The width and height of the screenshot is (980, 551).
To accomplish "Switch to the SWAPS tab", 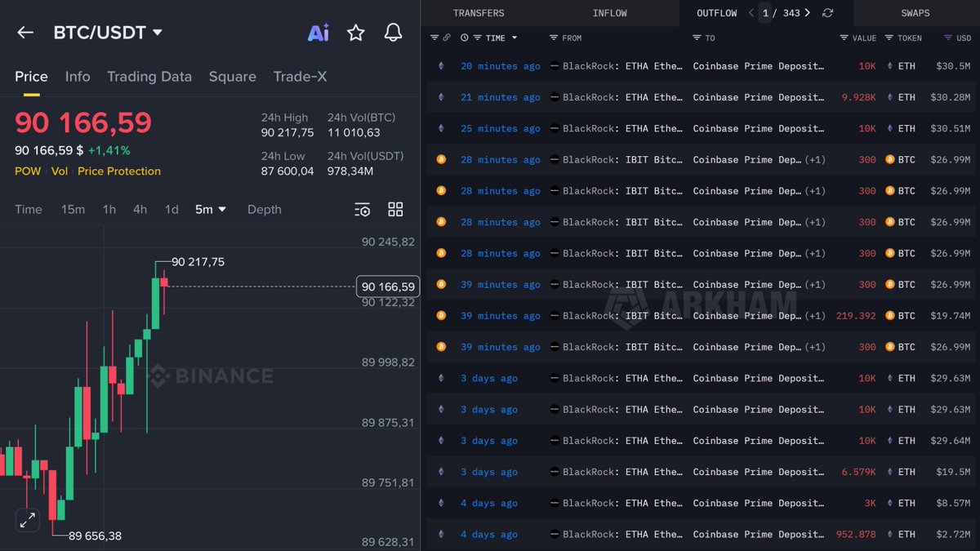I will [x=915, y=13].
